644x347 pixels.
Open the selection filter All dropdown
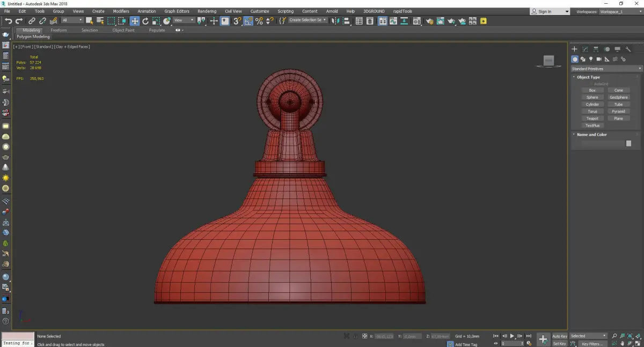(x=72, y=20)
